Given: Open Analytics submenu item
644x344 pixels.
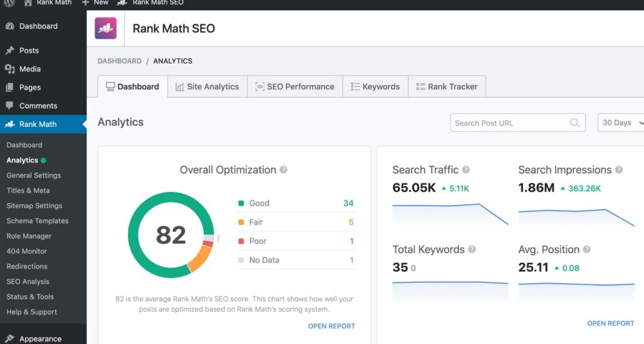Looking at the screenshot, I should point(22,160).
